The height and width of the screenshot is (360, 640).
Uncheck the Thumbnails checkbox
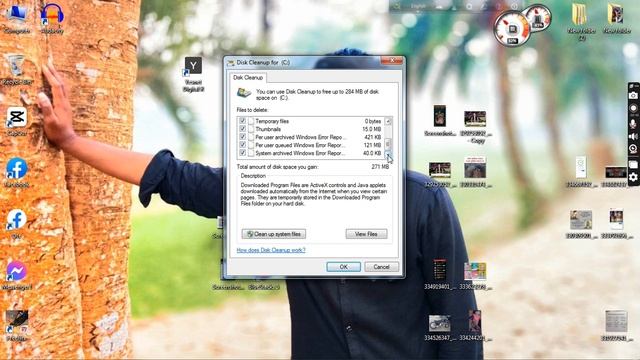click(242, 129)
